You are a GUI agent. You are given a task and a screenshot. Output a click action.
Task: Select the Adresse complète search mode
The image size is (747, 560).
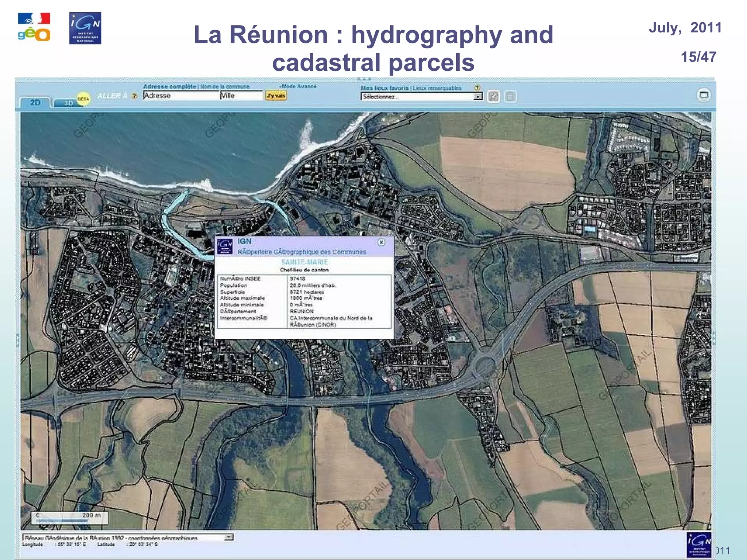click(x=170, y=86)
